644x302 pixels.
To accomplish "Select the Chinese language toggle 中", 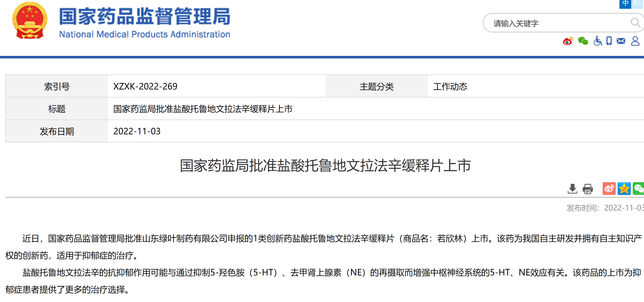I will [x=625, y=4].
